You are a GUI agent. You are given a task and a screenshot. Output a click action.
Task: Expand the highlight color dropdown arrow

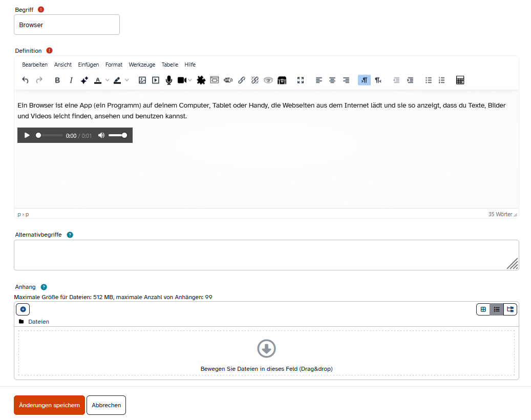click(x=127, y=80)
